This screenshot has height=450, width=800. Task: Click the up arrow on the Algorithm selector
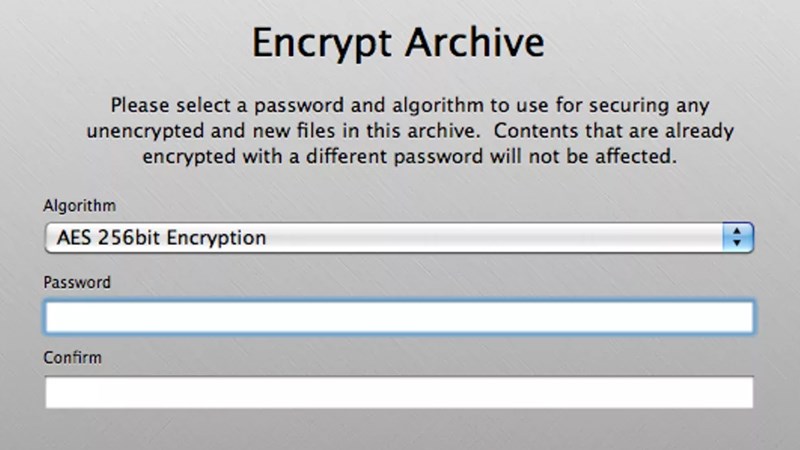tap(737, 232)
